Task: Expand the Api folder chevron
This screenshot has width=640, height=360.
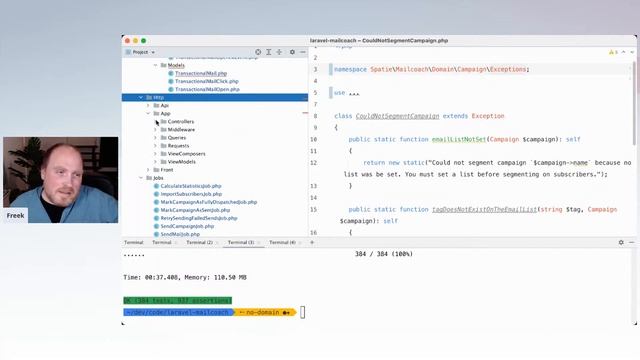Action: 148,105
